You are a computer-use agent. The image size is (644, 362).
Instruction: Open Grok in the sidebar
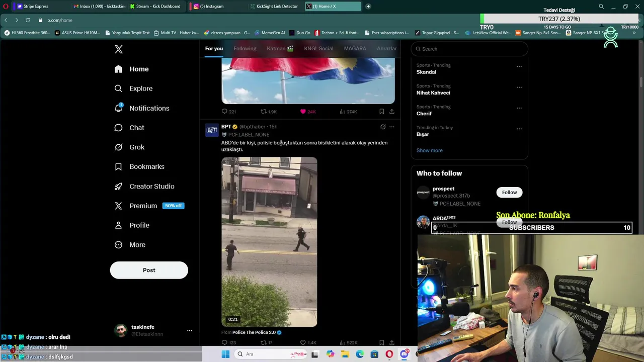129,147
